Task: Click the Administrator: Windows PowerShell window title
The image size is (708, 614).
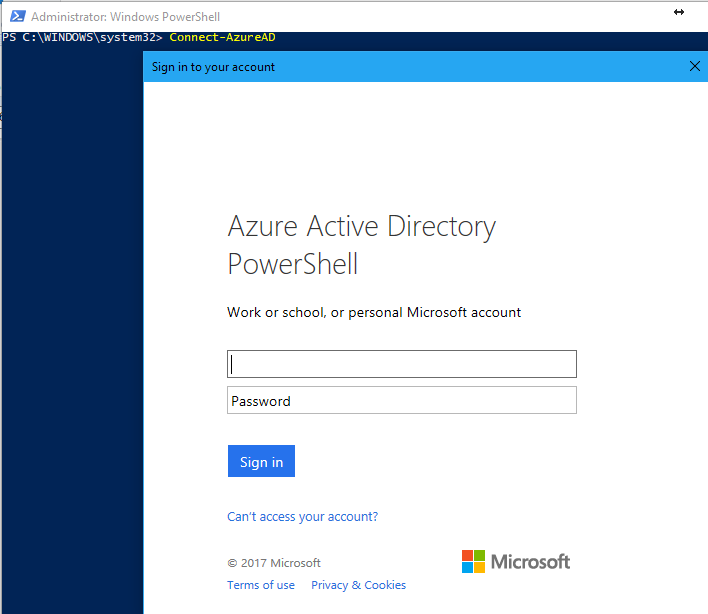Action: (x=126, y=17)
